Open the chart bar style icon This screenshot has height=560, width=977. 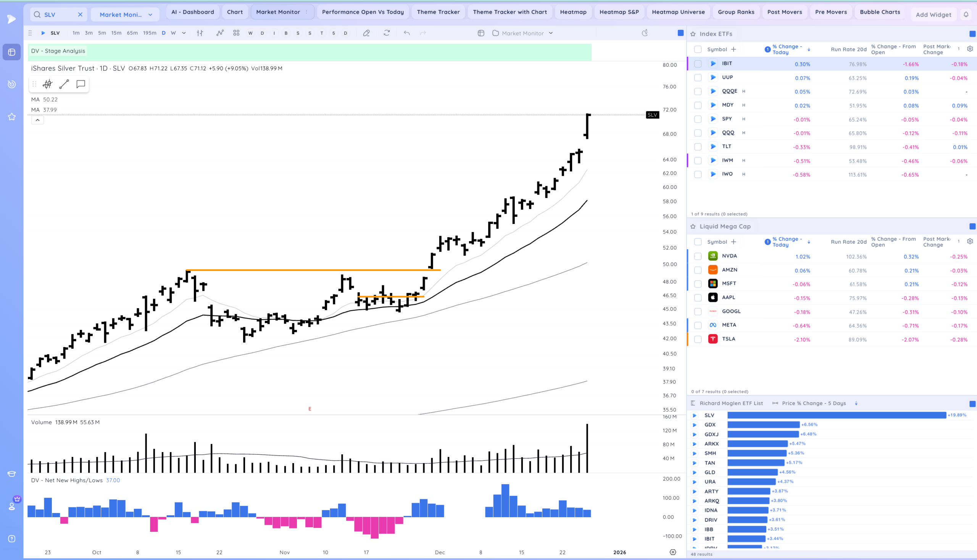click(200, 33)
